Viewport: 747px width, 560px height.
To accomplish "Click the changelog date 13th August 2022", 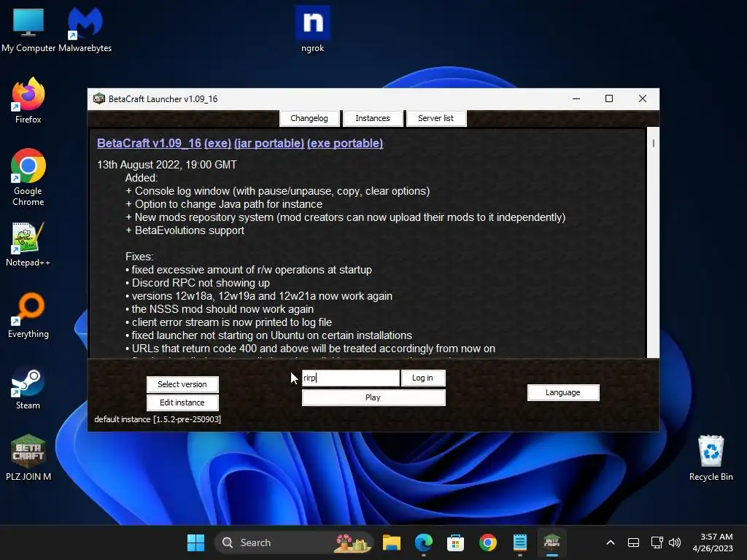I will click(167, 165).
